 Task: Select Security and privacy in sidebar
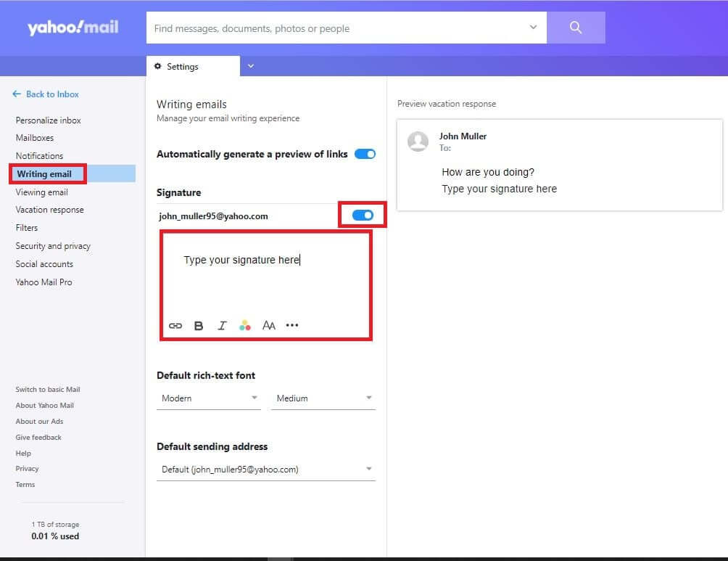pos(53,246)
